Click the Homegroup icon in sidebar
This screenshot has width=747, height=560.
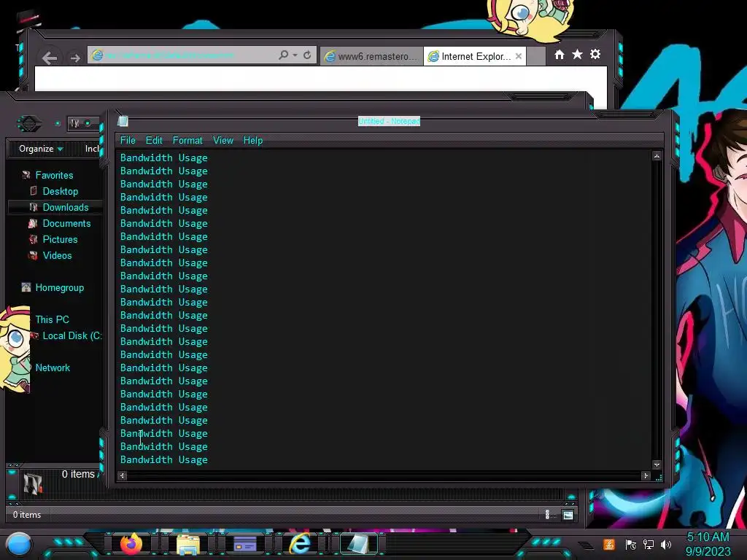click(x=26, y=287)
